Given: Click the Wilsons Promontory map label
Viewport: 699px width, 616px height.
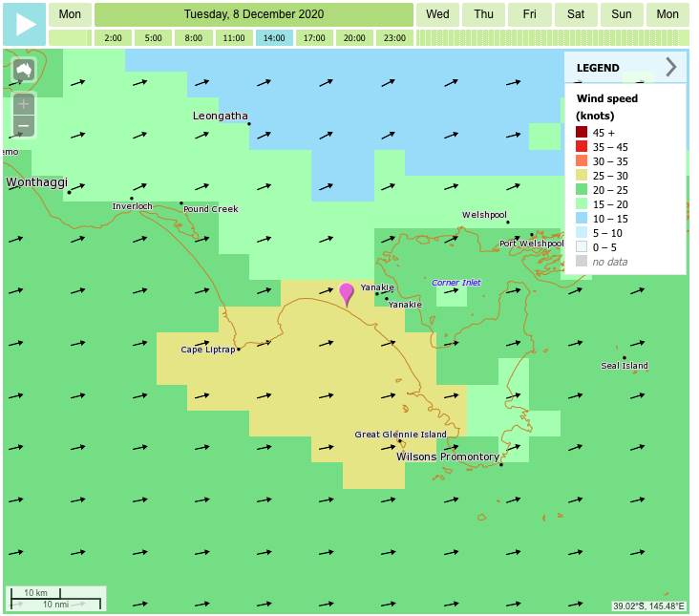Looking at the screenshot, I should [x=448, y=457].
